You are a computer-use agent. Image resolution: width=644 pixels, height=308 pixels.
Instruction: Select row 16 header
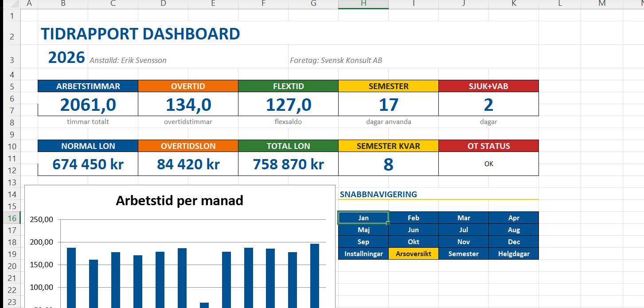(10, 218)
